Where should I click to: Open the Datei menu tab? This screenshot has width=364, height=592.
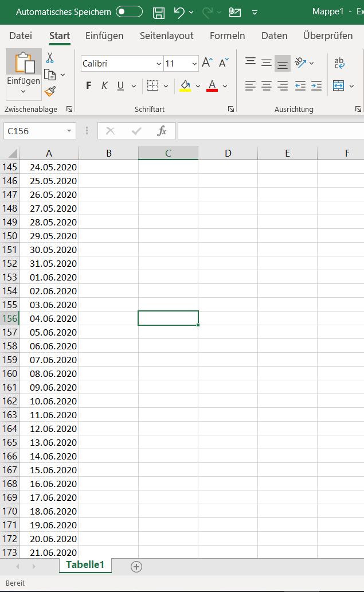[x=21, y=36]
